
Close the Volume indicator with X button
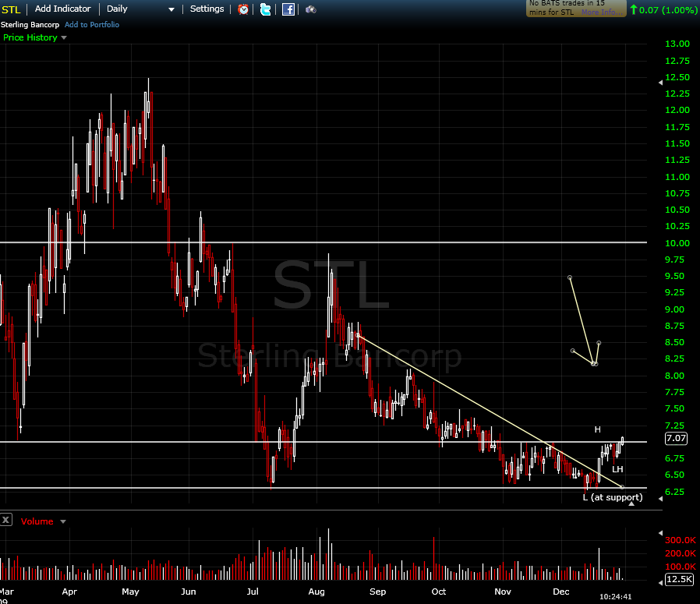pos(5,520)
